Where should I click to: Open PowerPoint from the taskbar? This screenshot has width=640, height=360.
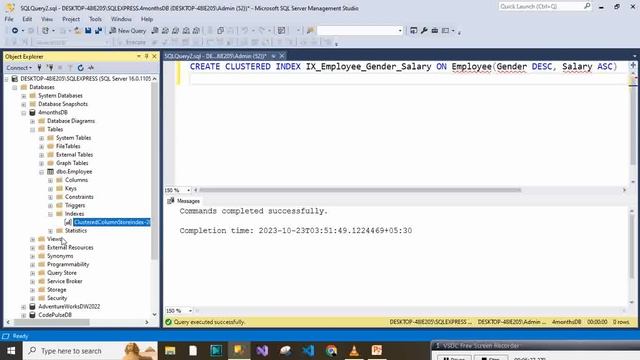pyautogui.click(x=377, y=350)
